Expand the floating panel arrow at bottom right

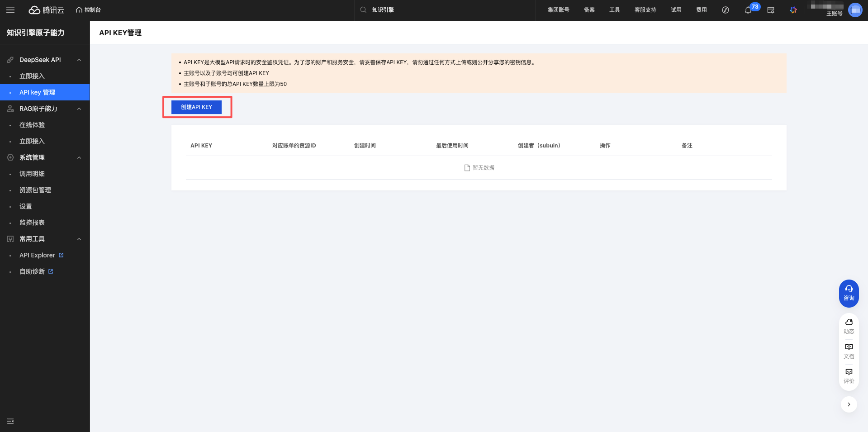coord(849,404)
